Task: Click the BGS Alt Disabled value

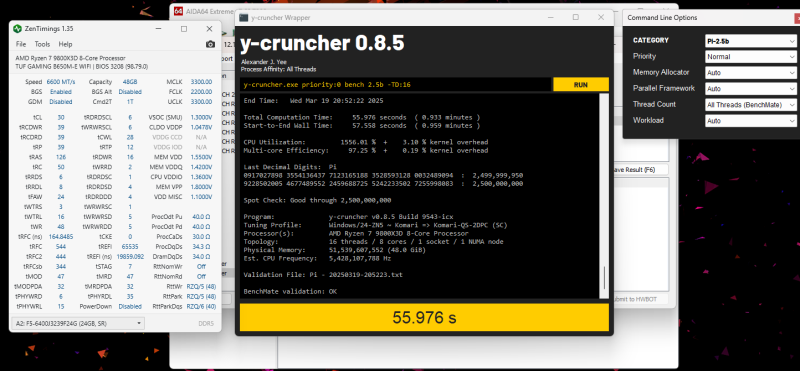Action: [x=130, y=92]
